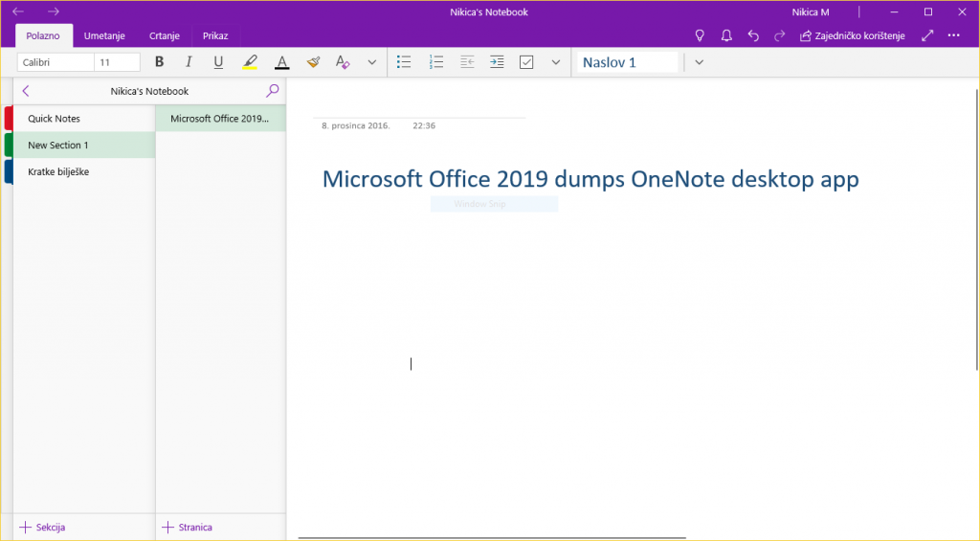Viewport: 980px width, 541px height.
Task: Open the more options ellipsis menu
Action: (x=954, y=35)
